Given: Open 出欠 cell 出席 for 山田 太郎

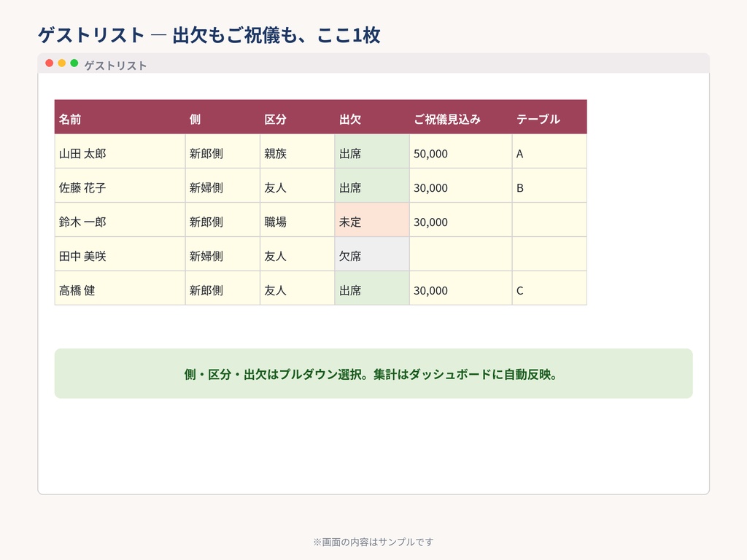Looking at the screenshot, I should (372, 152).
